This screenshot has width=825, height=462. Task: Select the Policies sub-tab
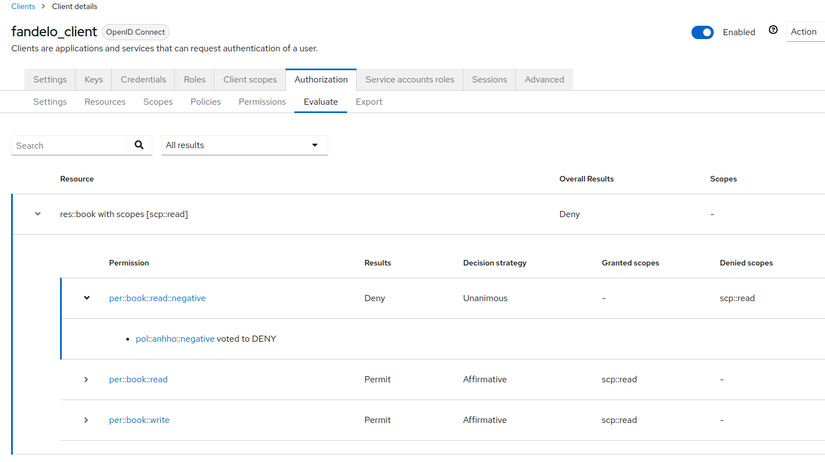205,102
